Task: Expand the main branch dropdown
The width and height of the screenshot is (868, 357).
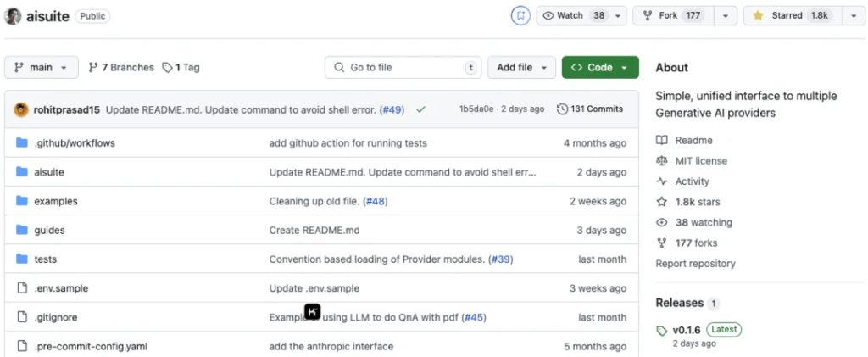Action: tap(42, 67)
